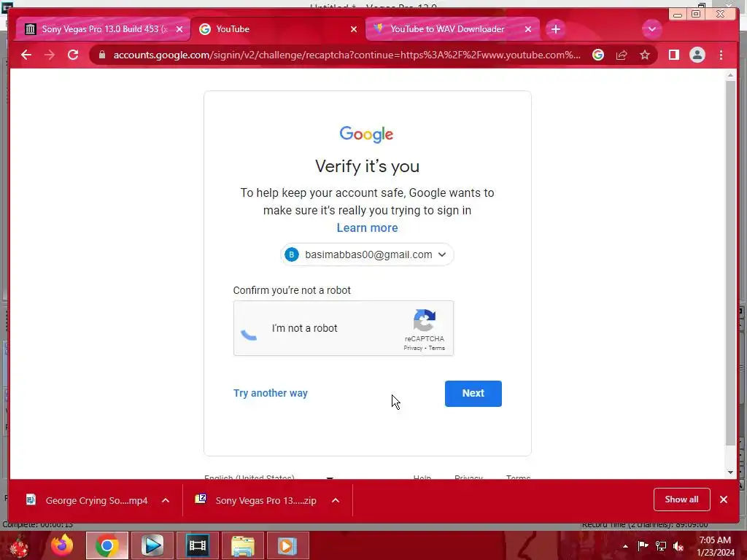Bookmark this tab with the star
747x560 pixels.
pyautogui.click(x=645, y=55)
